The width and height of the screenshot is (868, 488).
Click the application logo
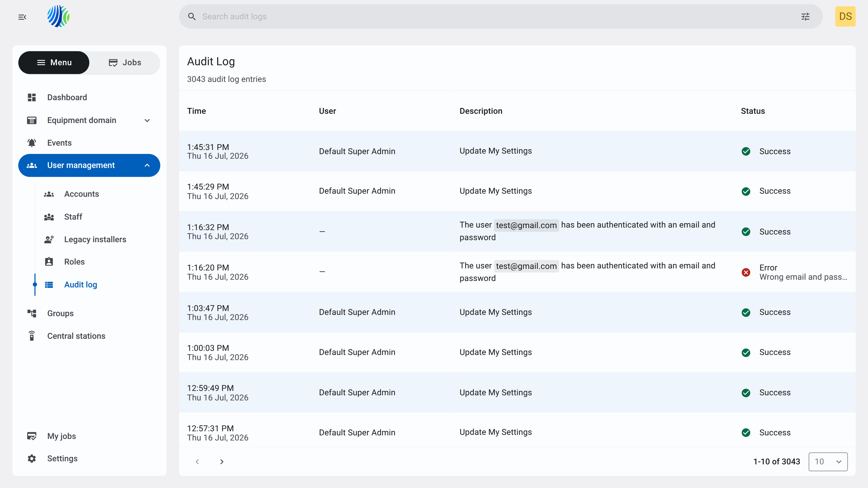[58, 16]
